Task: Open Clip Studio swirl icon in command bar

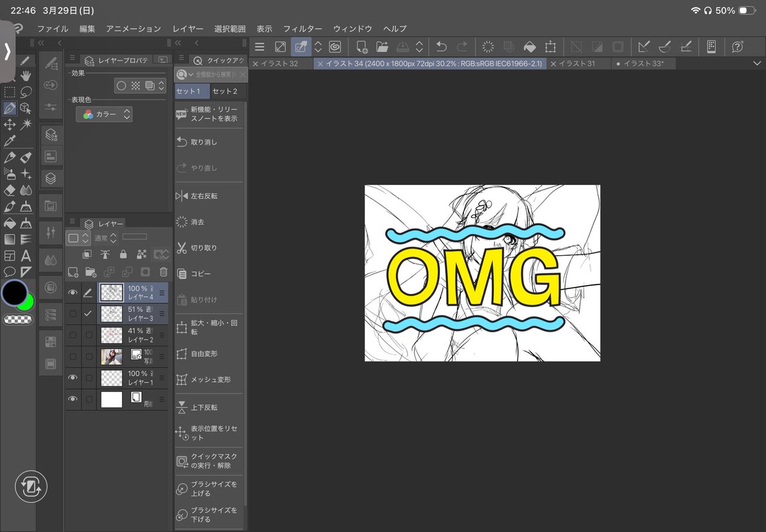Action: 335,47
